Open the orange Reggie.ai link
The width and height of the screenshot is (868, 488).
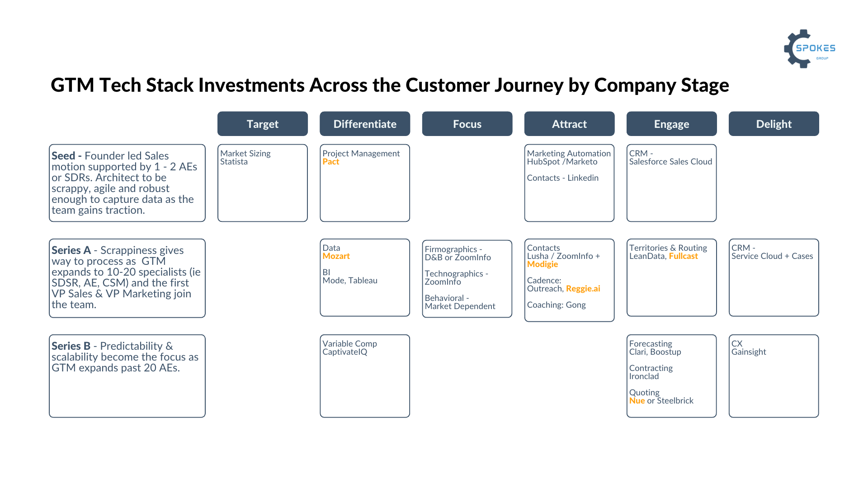(583, 289)
